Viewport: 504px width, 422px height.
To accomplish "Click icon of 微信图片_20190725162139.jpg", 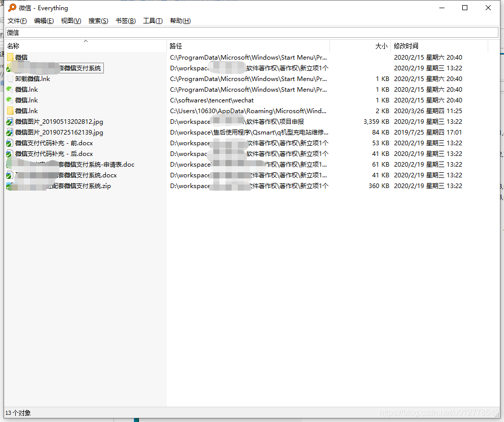I will pos(10,133).
